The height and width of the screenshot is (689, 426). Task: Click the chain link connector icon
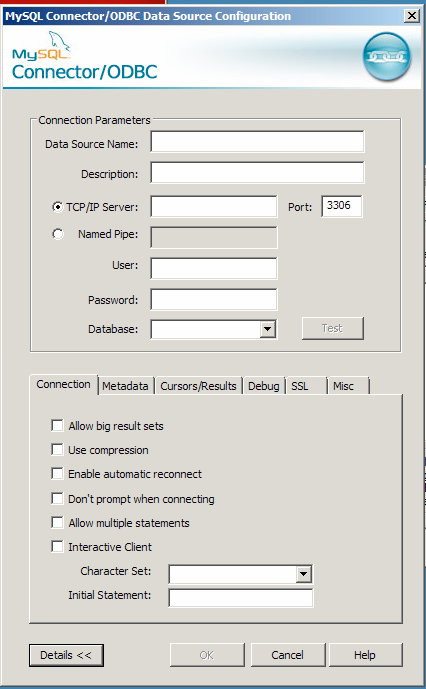386,57
